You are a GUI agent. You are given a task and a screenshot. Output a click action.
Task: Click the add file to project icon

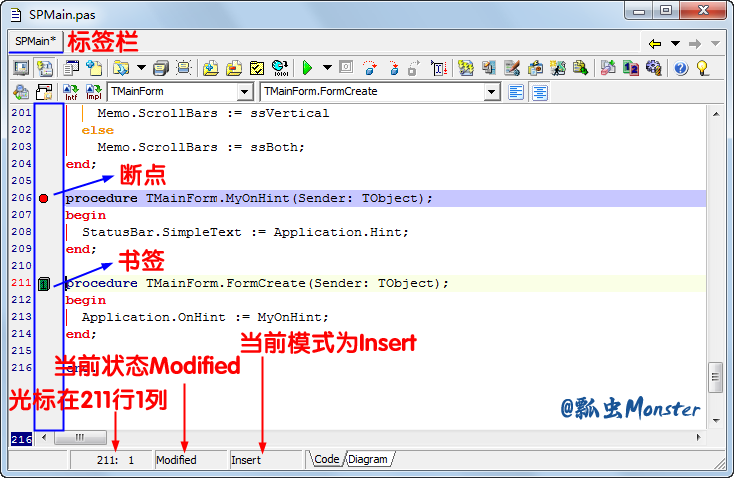click(x=211, y=68)
